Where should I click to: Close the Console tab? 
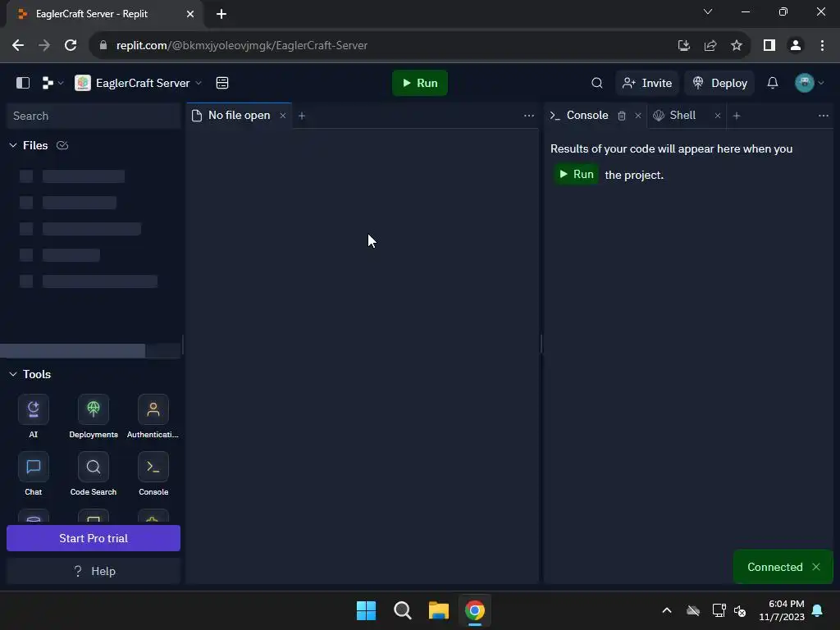point(638,116)
